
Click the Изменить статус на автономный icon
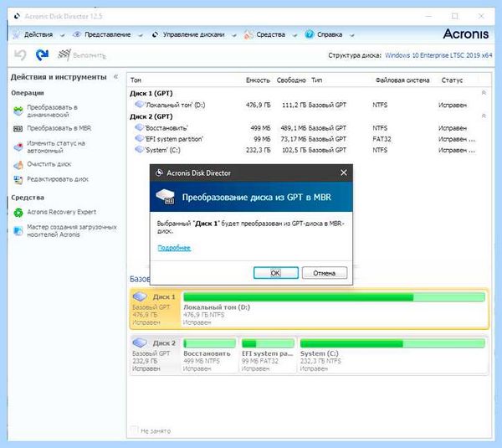tap(18, 147)
